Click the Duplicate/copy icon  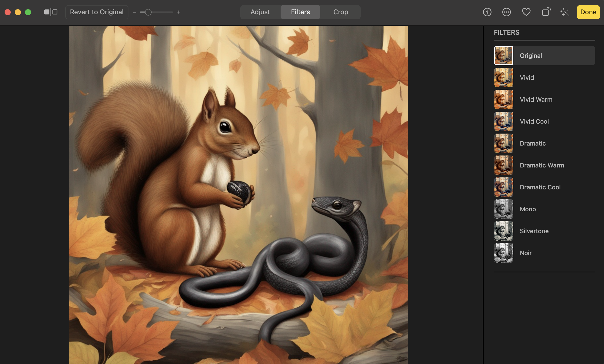point(546,12)
